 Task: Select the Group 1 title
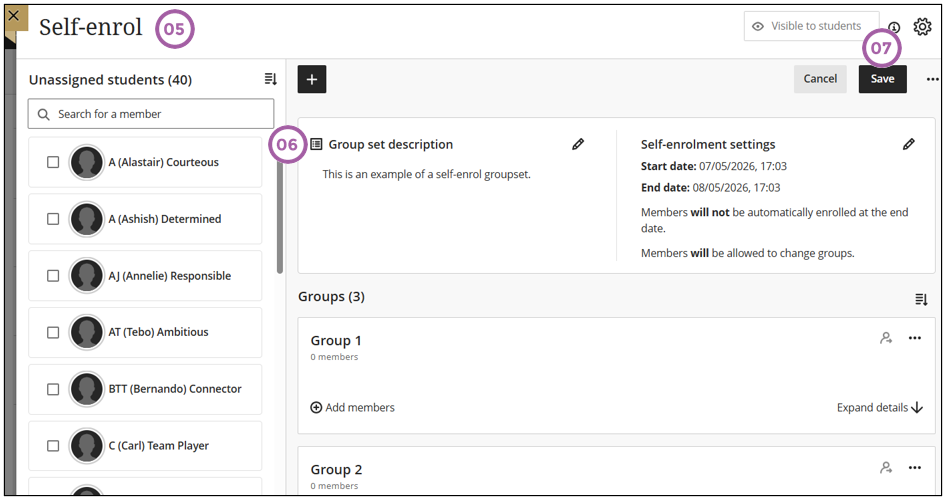tap(336, 341)
